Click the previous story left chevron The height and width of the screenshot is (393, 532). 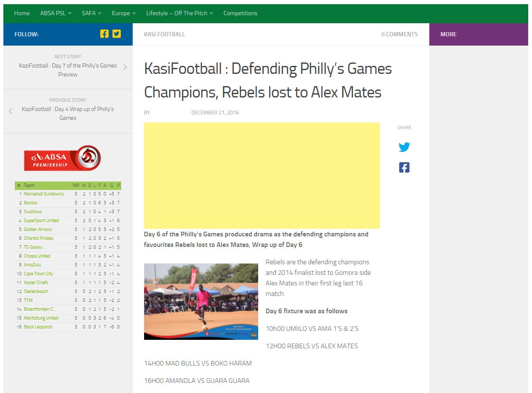pyautogui.click(x=11, y=111)
